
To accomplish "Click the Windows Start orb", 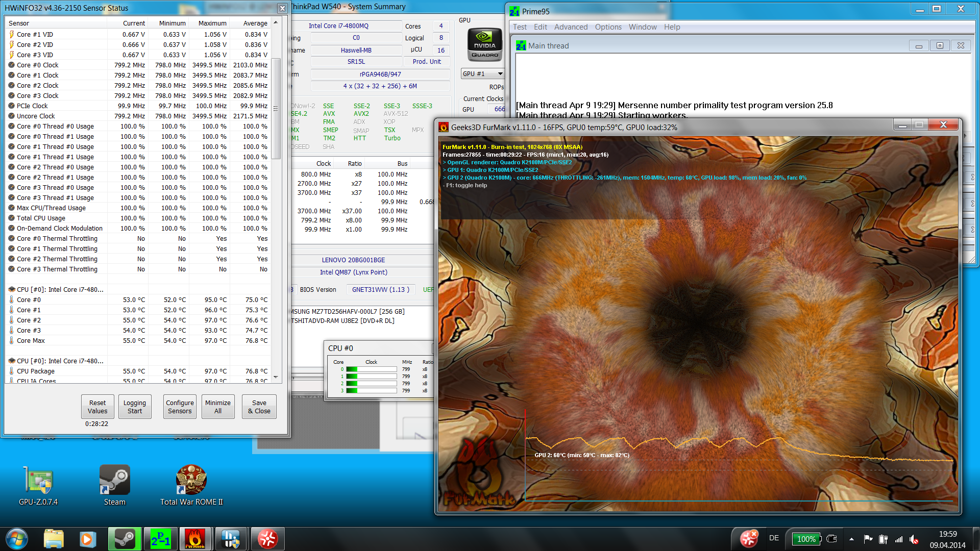I will click(x=17, y=539).
